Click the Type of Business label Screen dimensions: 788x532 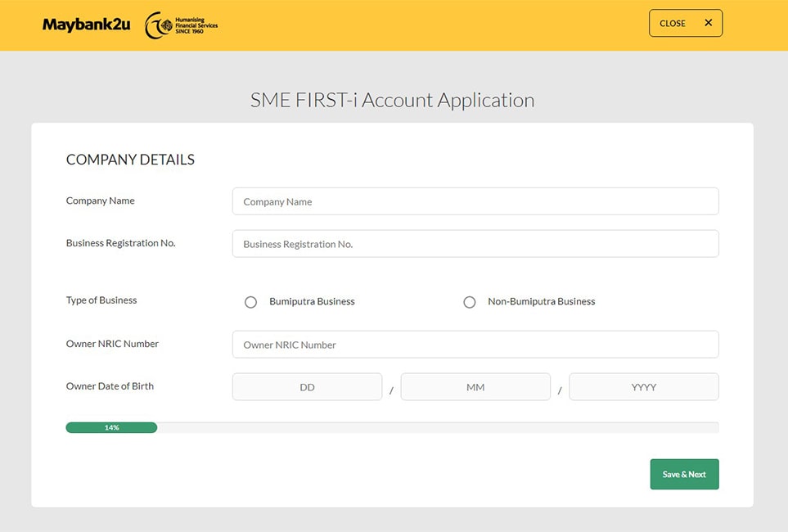pyautogui.click(x=101, y=300)
